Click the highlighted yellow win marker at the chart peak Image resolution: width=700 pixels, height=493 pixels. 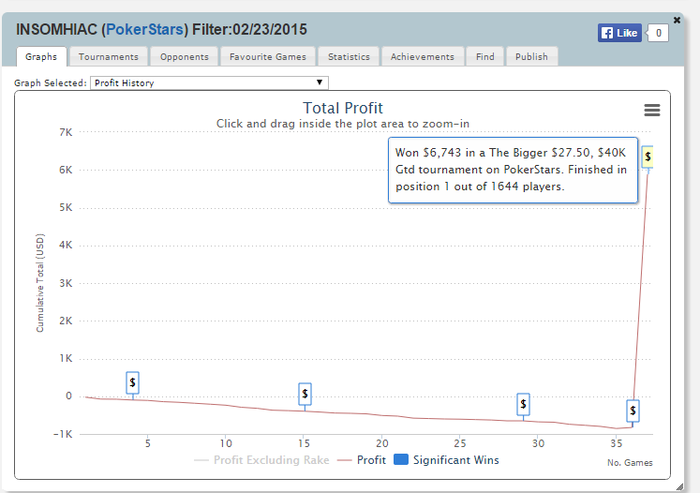648,157
